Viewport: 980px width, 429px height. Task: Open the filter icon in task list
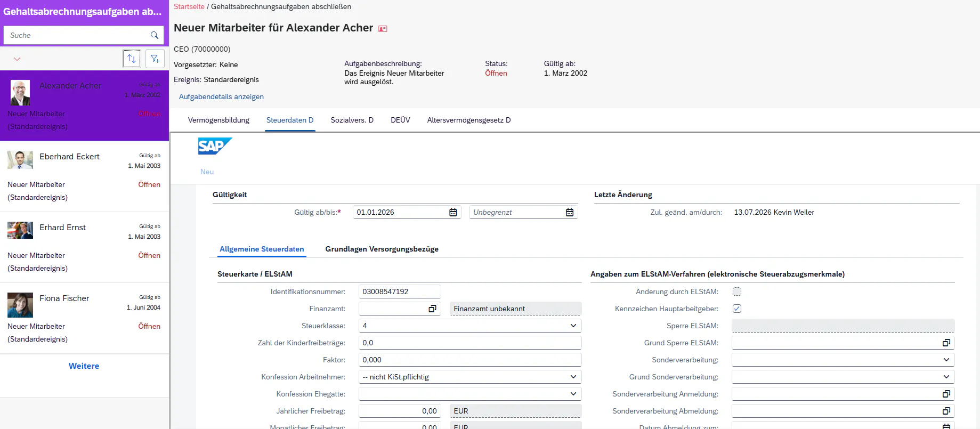155,59
